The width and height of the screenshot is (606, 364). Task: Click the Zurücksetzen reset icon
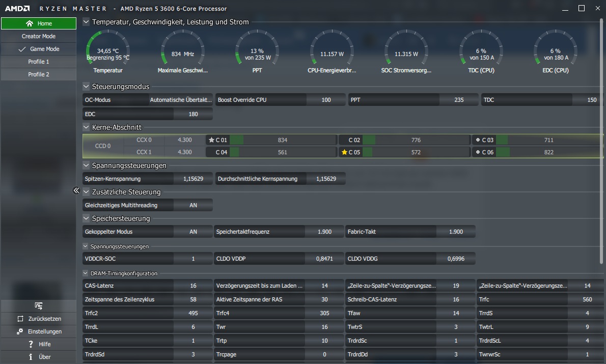point(20,319)
